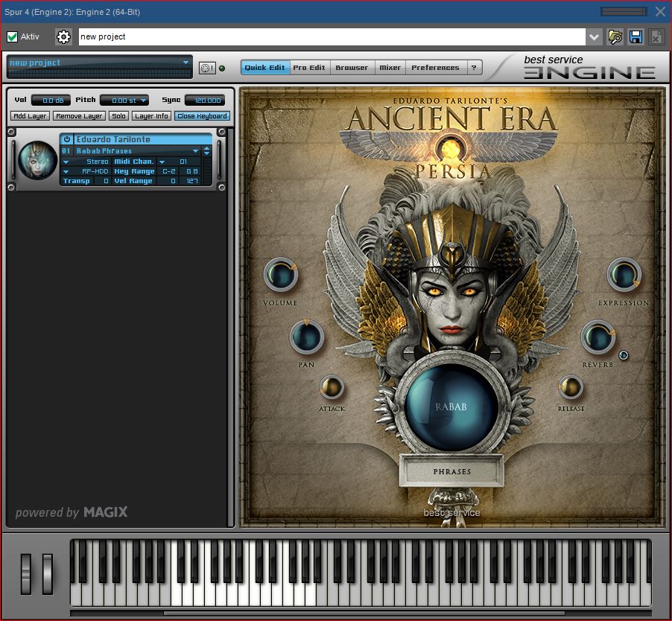The image size is (672, 621).
Task: Click the Volume knob
Action: click(281, 275)
